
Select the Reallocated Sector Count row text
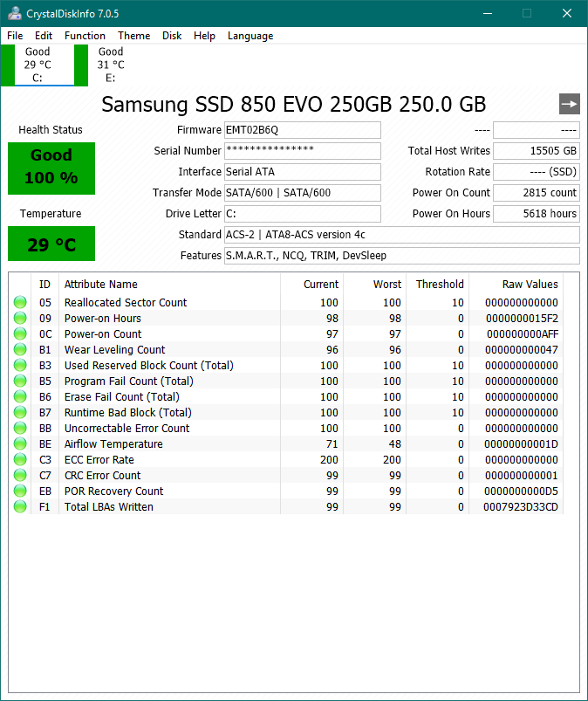pyautogui.click(x=126, y=303)
